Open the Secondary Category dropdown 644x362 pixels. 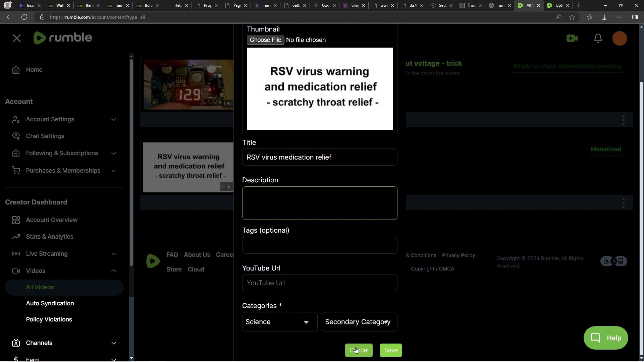click(x=360, y=322)
